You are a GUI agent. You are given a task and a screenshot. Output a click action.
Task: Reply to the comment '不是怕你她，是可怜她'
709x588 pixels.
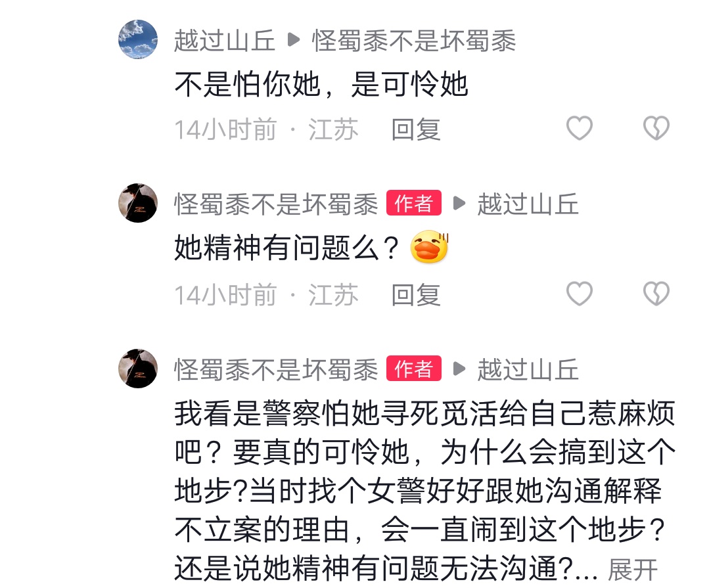415,129
